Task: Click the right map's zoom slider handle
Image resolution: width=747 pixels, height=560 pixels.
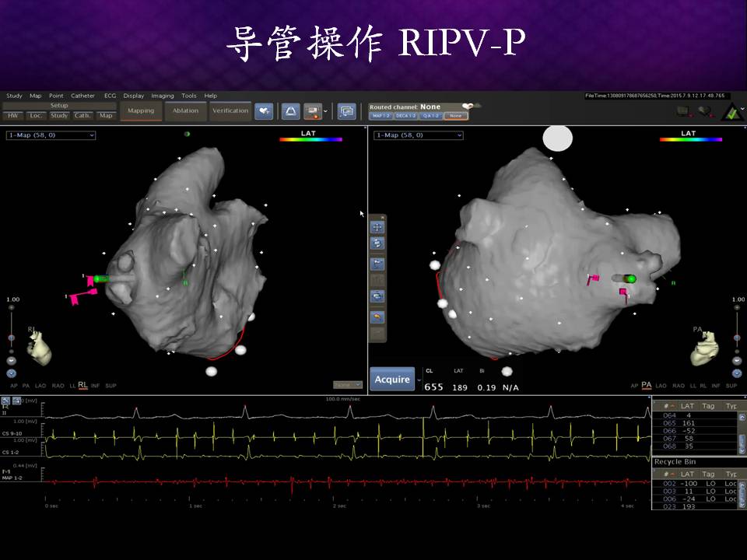Action: 736,338
